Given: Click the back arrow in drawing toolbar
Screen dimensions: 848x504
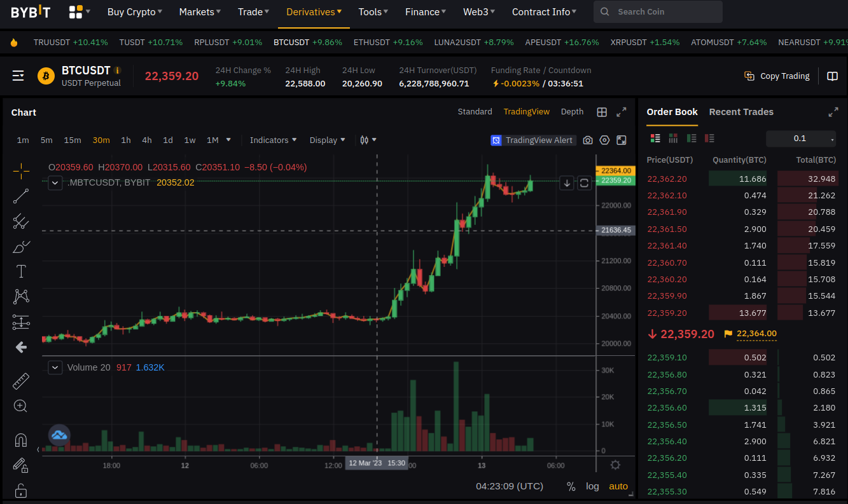Looking at the screenshot, I should [21, 347].
